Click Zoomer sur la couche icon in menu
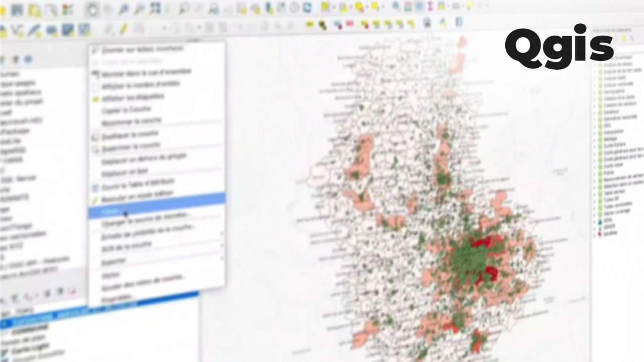The width and height of the screenshot is (644, 362). [96, 50]
